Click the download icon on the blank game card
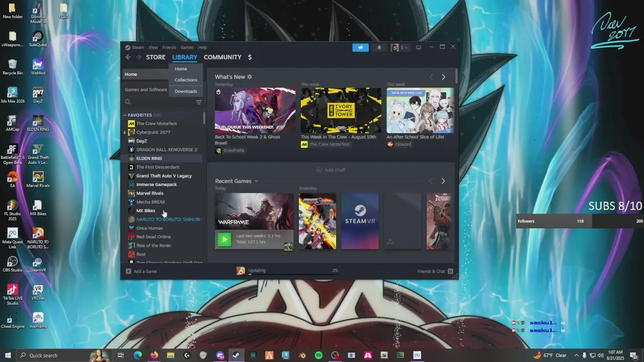The width and height of the screenshot is (644, 362). pyautogui.click(x=390, y=241)
